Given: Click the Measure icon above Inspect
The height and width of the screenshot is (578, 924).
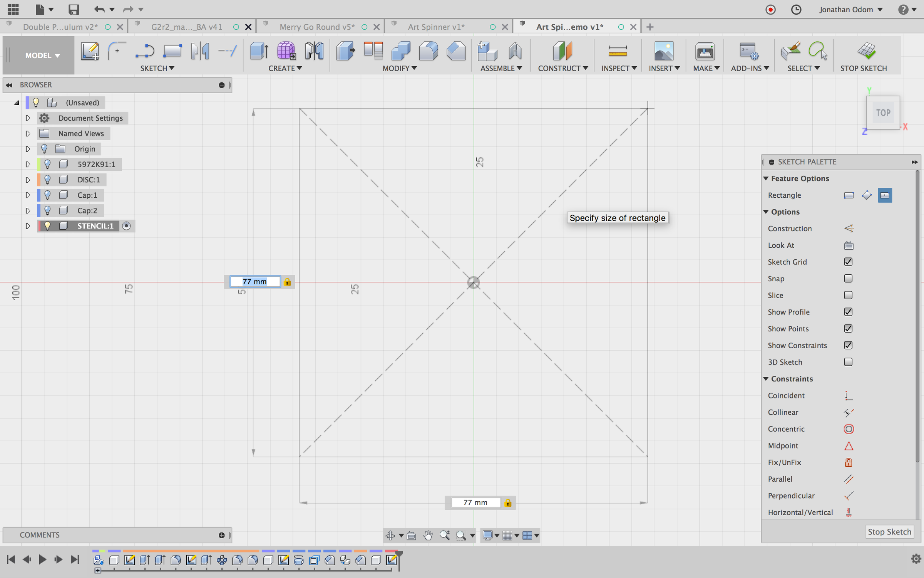Looking at the screenshot, I should 618,51.
